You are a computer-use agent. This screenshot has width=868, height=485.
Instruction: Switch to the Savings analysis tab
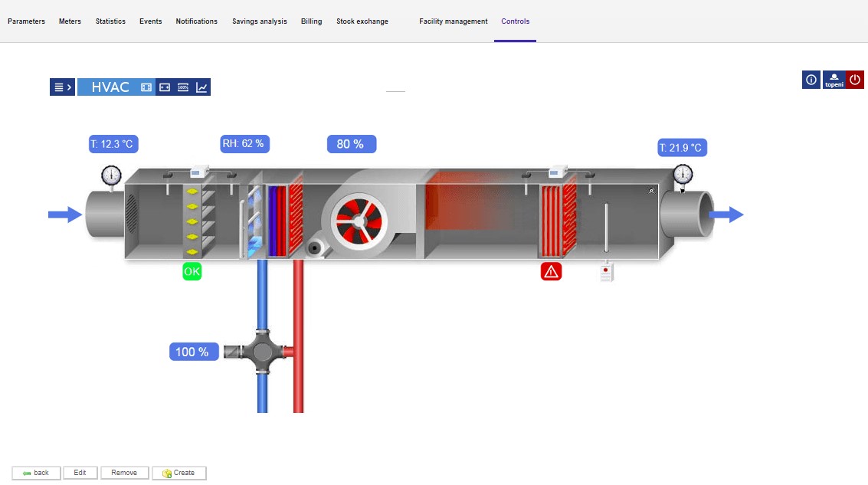click(259, 21)
